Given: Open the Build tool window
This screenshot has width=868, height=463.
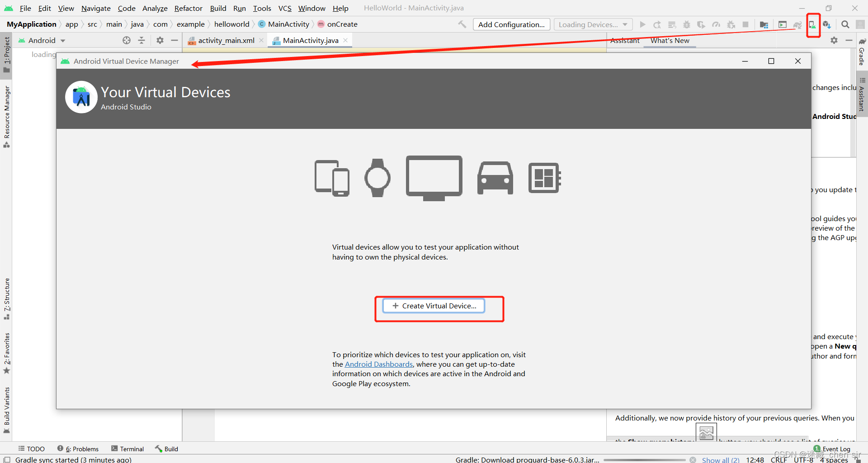Looking at the screenshot, I should [167, 449].
